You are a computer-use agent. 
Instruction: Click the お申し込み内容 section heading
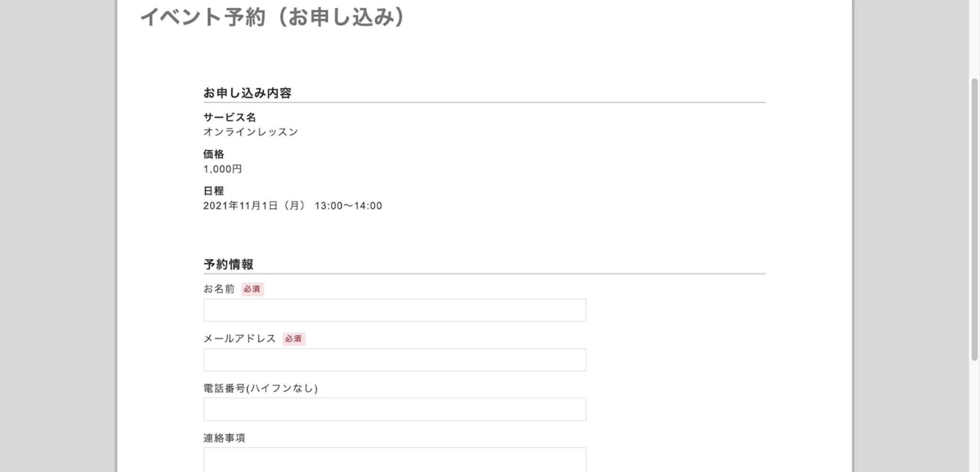[247, 93]
